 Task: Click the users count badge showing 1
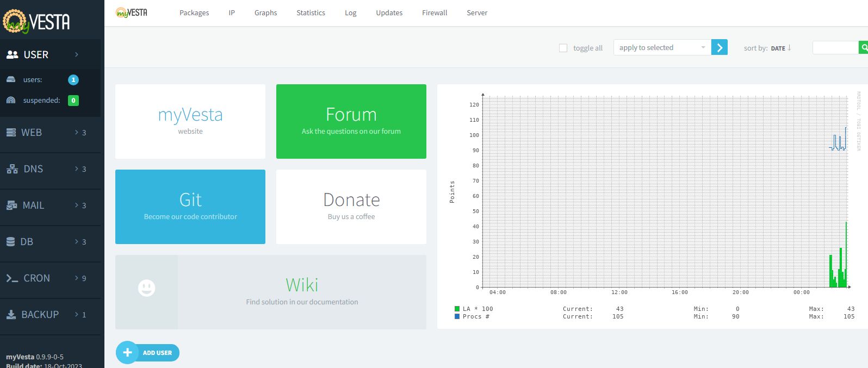pos(73,80)
